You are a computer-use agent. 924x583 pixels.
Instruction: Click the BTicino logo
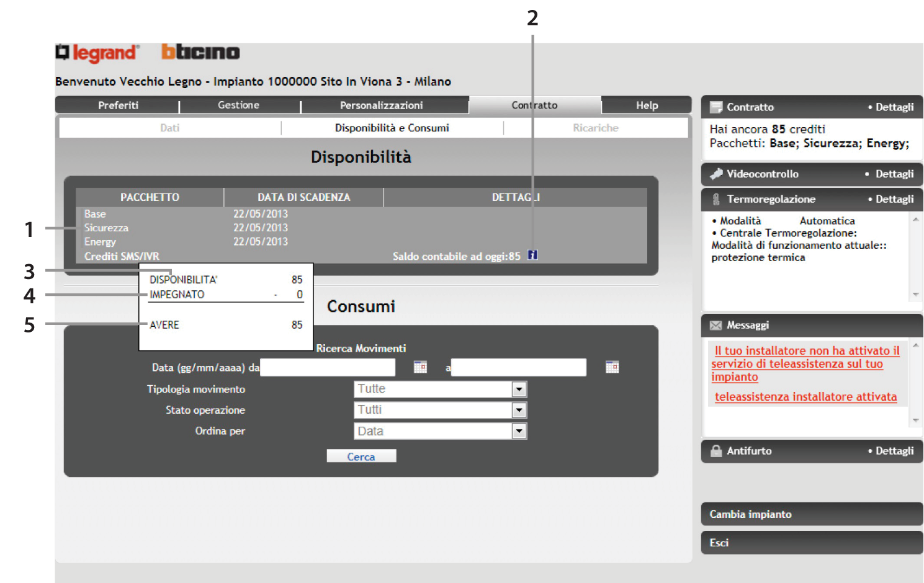click(x=200, y=51)
